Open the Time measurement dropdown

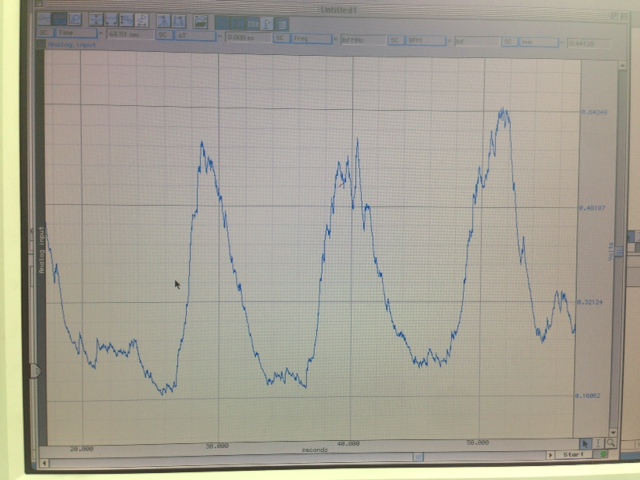[x=76, y=33]
